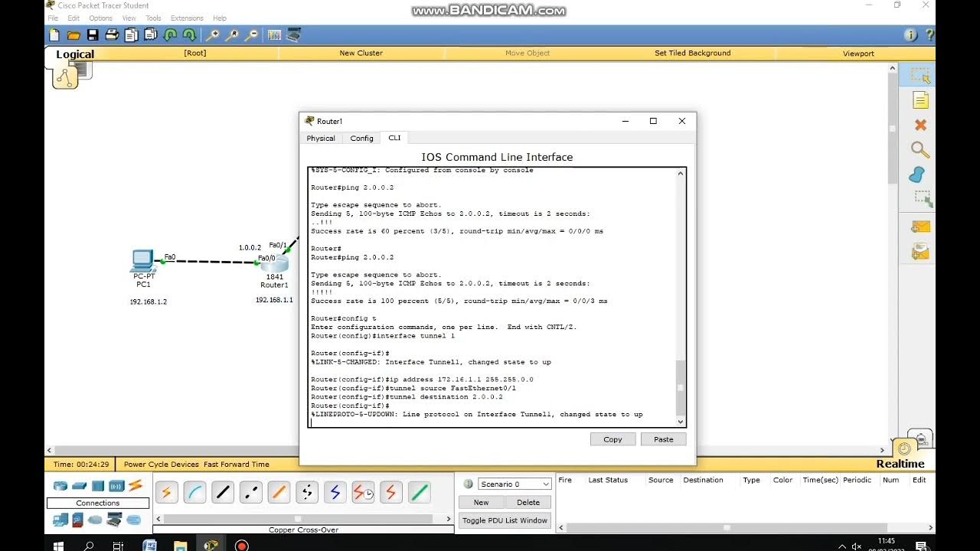The image size is (980, 551).
Task: Click the Paste button in Router1 CLI
Action: 664,439
